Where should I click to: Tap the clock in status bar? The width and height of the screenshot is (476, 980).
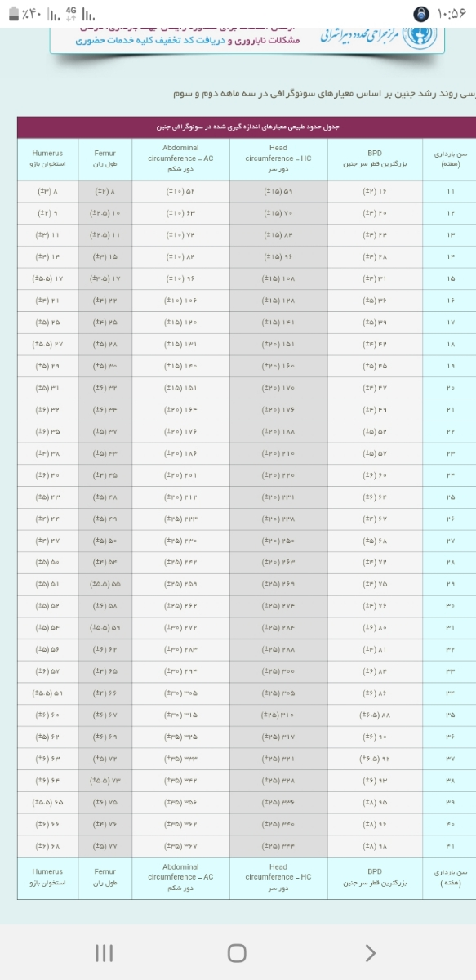tap(452, 14)
